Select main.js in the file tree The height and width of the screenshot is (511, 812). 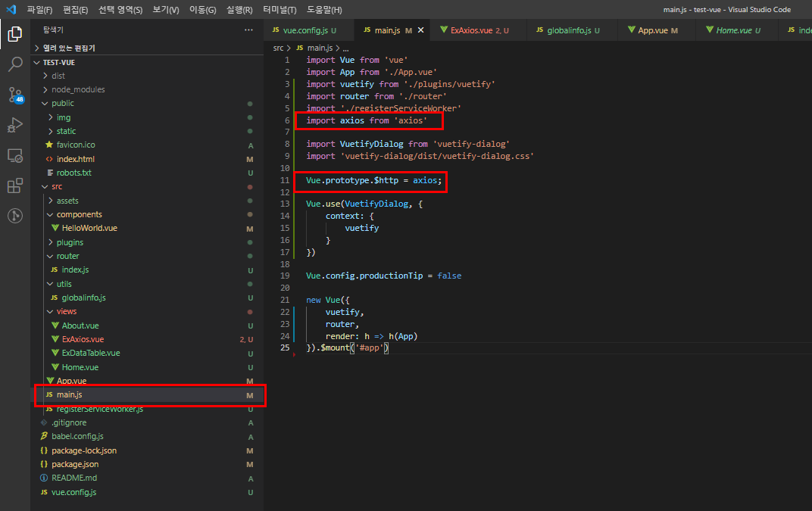tap(147, 394)
